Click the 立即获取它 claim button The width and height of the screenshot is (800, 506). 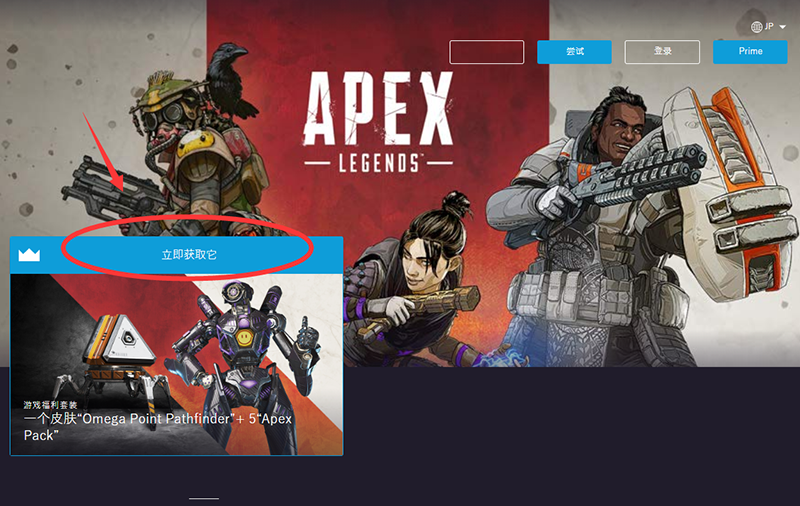[x=189, y=255]
